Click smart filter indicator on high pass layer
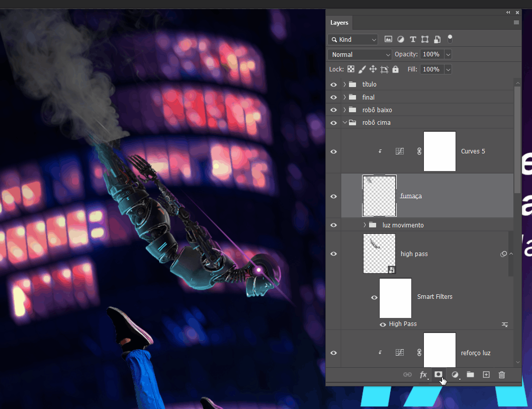532x409 pixels. (503, 254)
